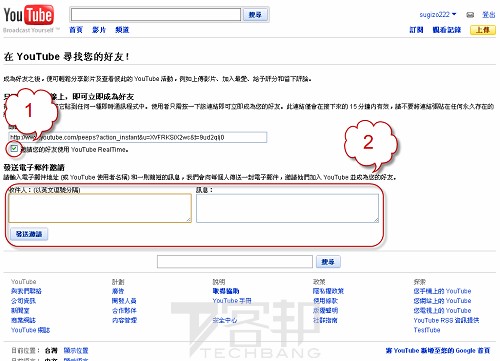The height and width of the screenshot is (361, 500).
Task: Open the 社群指南 community guidelines link
Action: (325, 320)
